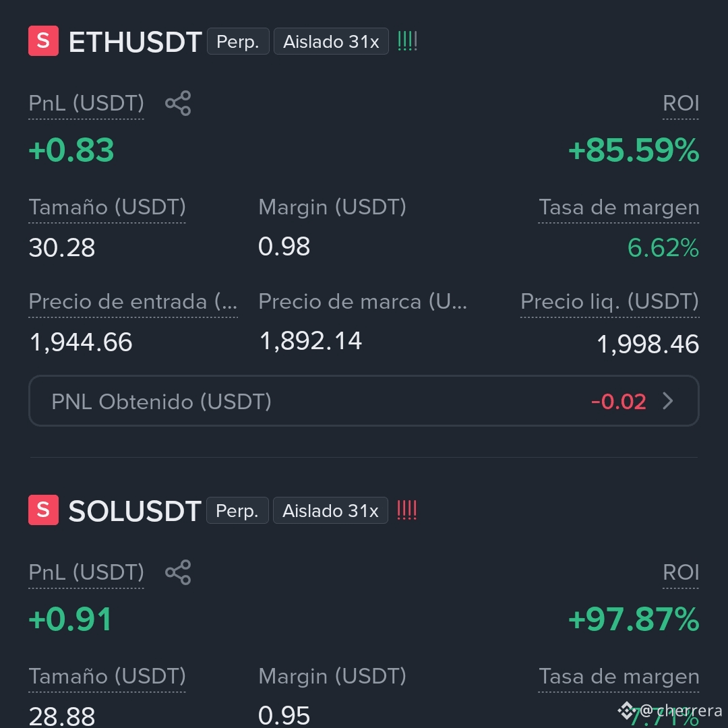Open SOLUSDT Aislado 31x leverage selector
728x728 pixels.
330,510
